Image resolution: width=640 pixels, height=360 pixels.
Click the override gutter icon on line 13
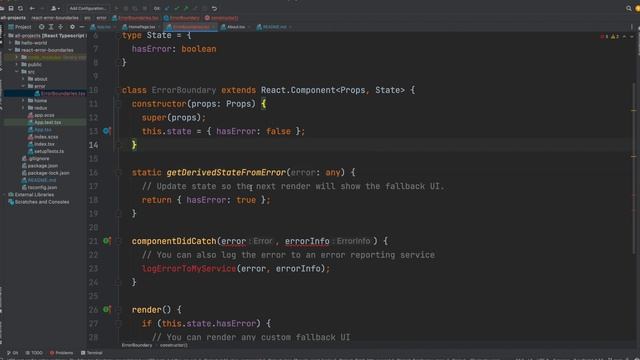(x=107, y=131)
